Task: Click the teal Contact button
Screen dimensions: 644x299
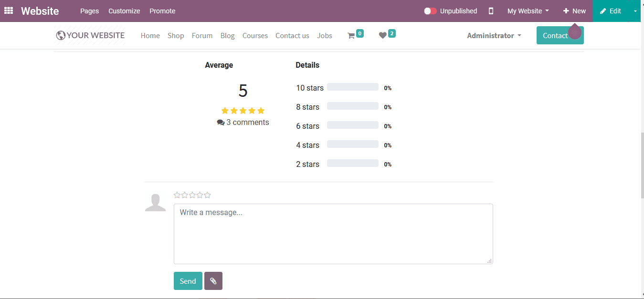Action: point(560,35)
